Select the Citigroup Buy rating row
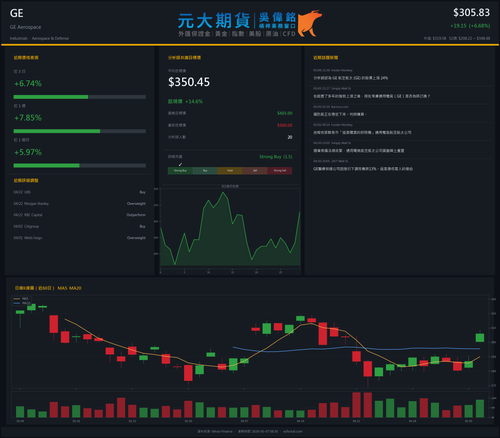This screenshot has width=500, height=438. pos(80,226)
